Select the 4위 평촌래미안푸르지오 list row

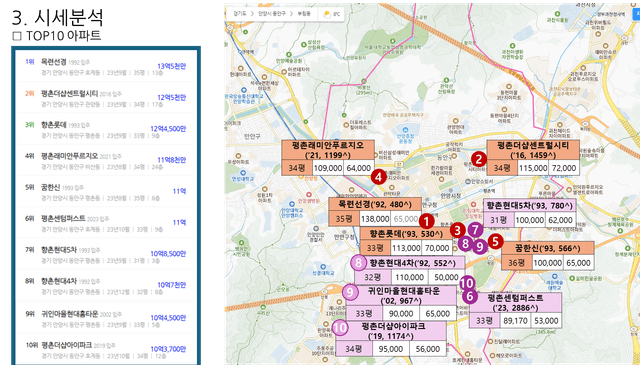click(x=106, y=161)
